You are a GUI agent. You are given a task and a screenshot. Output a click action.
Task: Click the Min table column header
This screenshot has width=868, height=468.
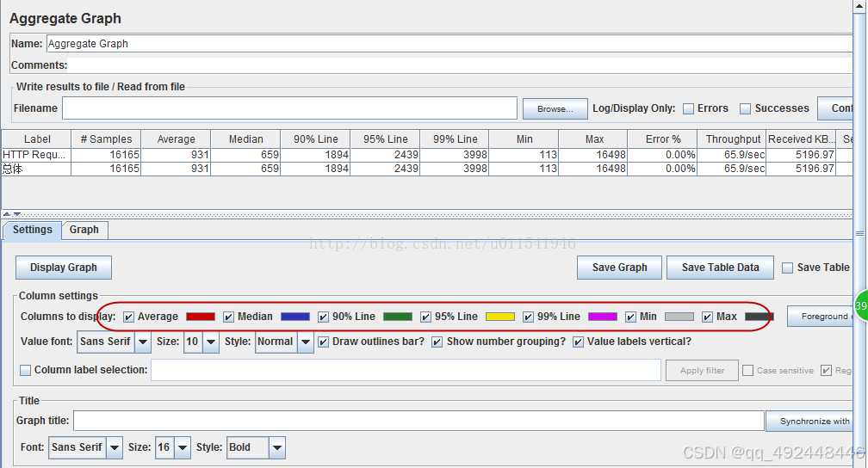click(524, 139)
